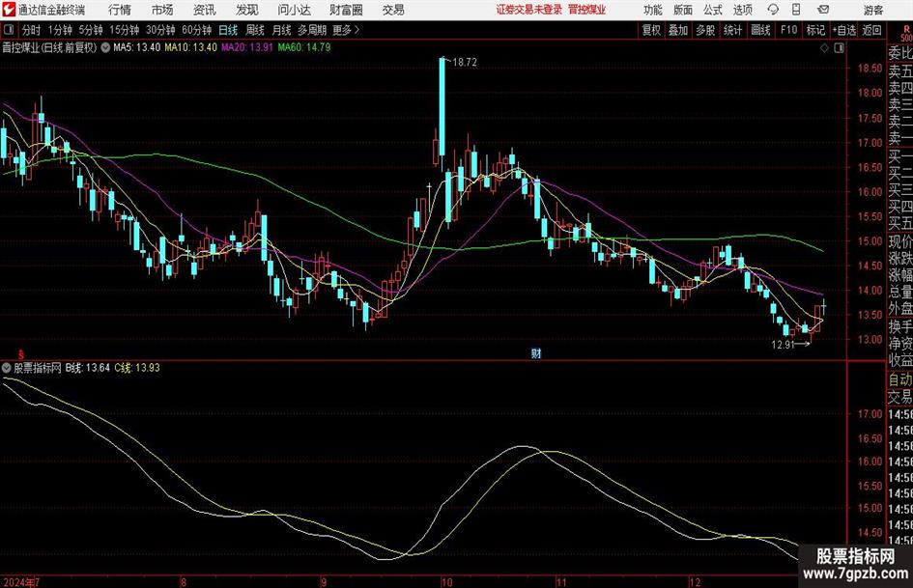Open the 市场 menu
Screen dimensions: 913x588
tap(162, 10)
